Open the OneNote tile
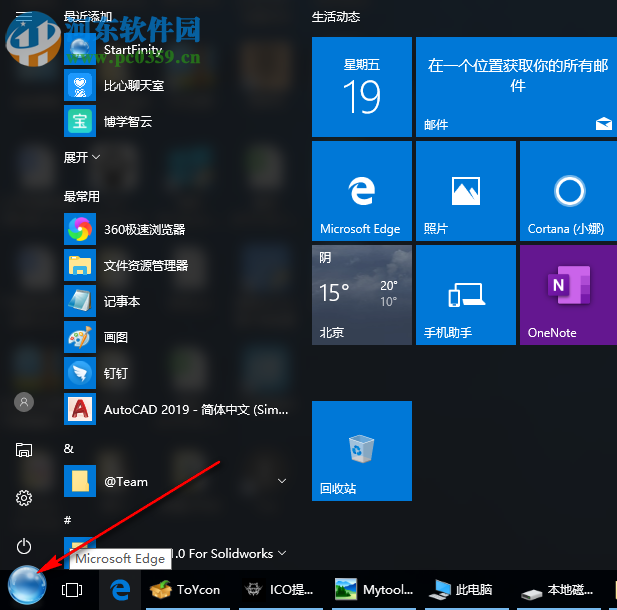The height and width of the screenshot is (610, 617). point(568,295)
